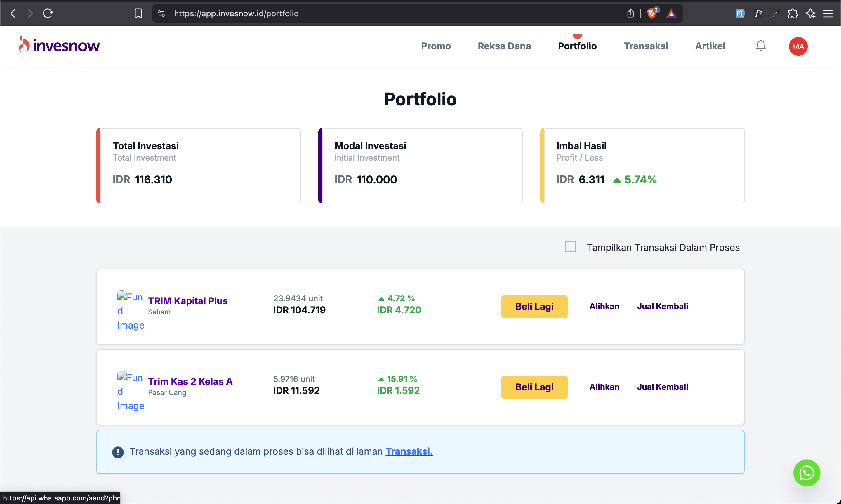Click the 23.9434 unit text
The width and height of the screenshot is (841, 504).
click(x=298, y=298)
